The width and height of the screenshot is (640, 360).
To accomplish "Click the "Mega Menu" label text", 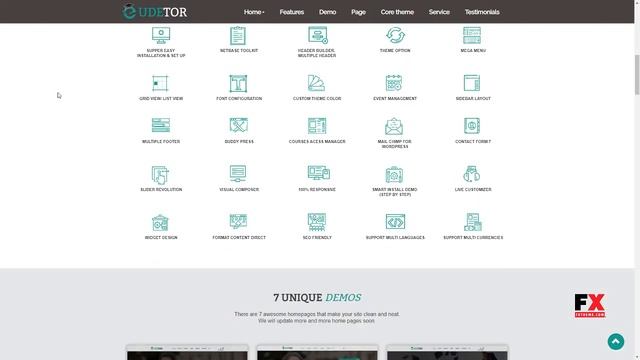I will 473,51.
